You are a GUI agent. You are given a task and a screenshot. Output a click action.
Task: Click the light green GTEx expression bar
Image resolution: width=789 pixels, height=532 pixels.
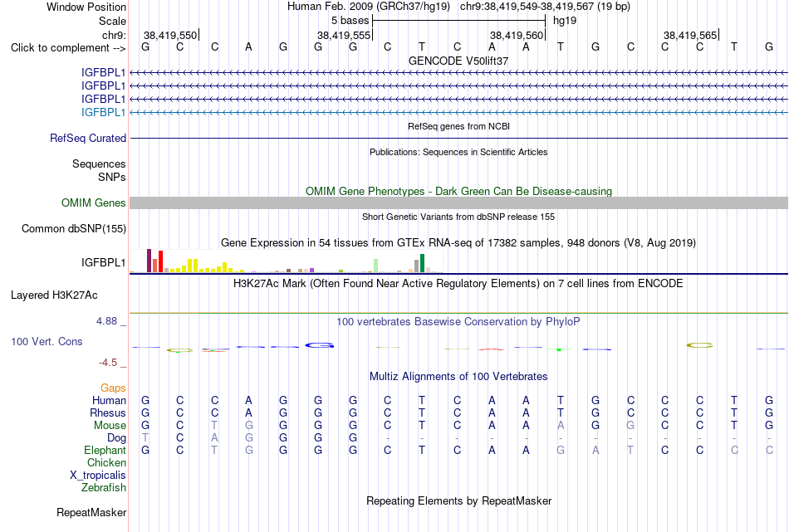376,266
